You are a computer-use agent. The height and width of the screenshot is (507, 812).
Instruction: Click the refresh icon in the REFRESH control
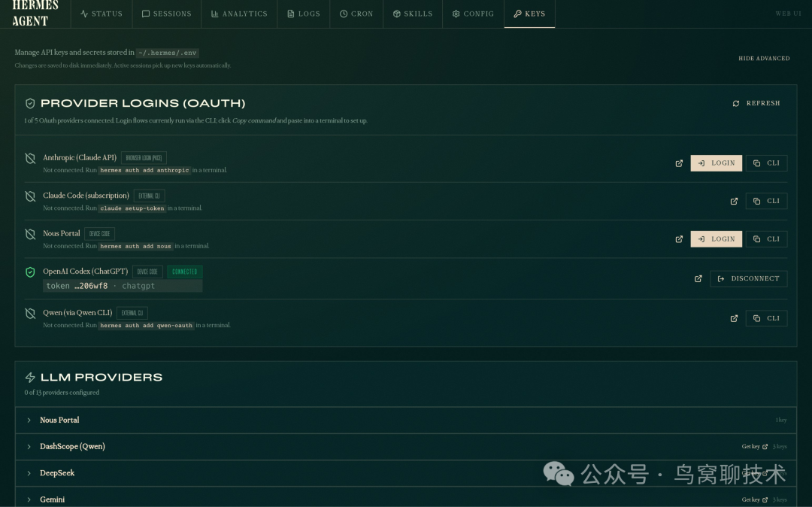tap(736, 103)
